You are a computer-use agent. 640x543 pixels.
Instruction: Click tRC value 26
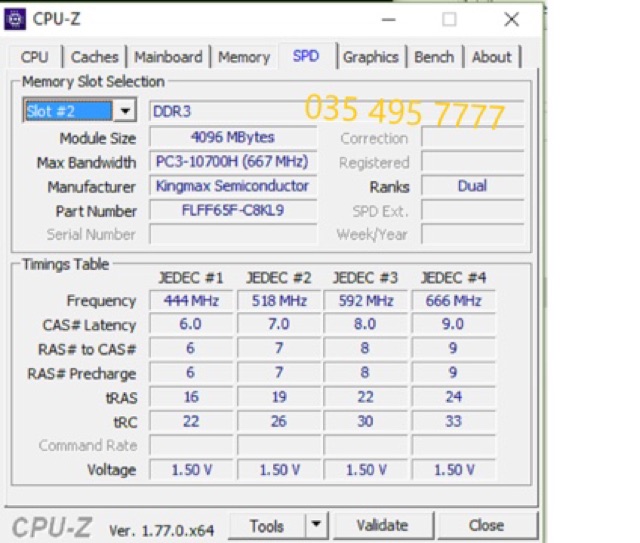pos(279,421)
